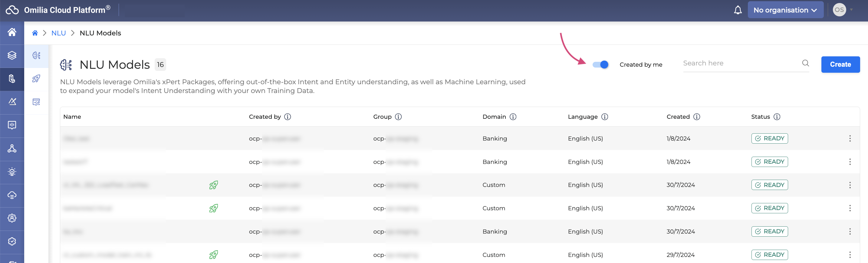Open actions menu for Banking 30/7/2024 row

(850, 232)
